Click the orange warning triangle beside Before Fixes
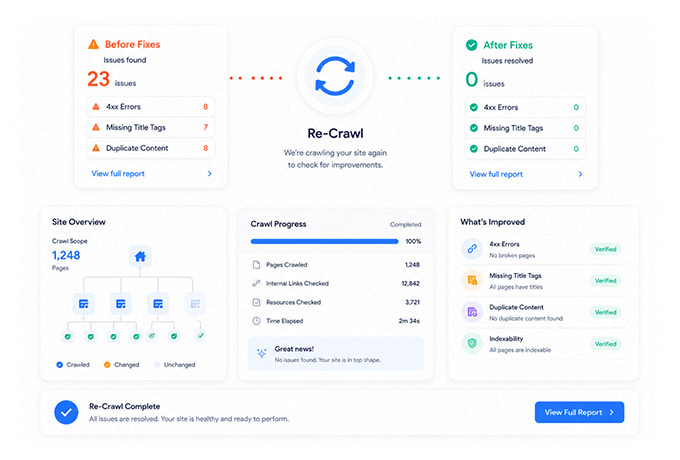The width and height of the screenshot is (680, 460). [x=93, y=44]
